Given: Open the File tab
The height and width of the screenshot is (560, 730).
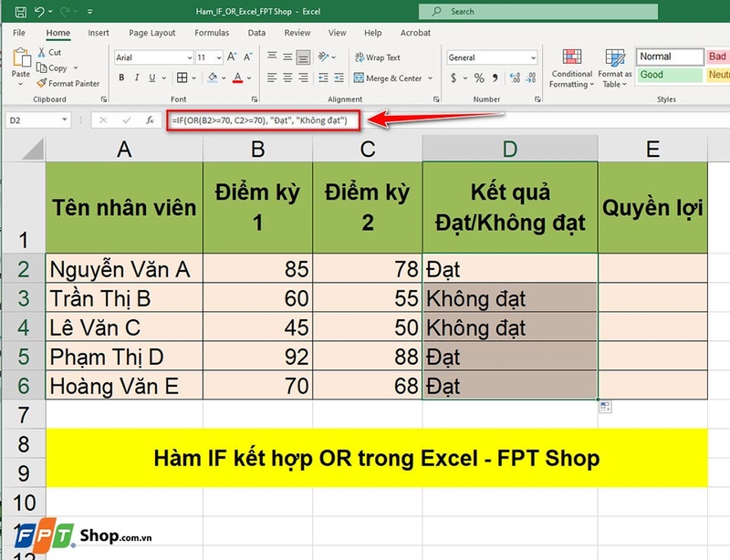Looking at the screenshot, I should pyautogui.click(x=19, y=33).
